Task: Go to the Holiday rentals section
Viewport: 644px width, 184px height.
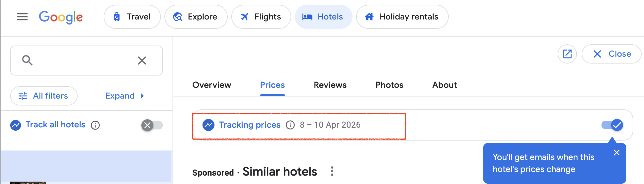Action: pyautogui.click(x=402, y=17)
